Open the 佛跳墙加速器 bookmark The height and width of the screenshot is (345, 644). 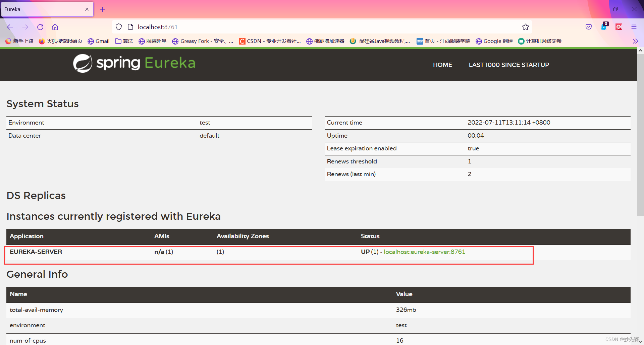coord(325,41)
